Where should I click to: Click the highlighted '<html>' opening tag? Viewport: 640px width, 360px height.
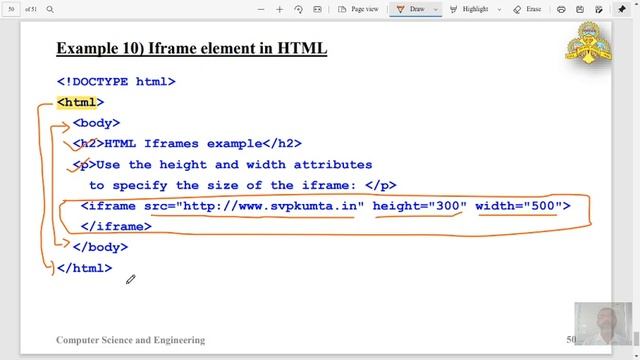(x=80, y=102)
